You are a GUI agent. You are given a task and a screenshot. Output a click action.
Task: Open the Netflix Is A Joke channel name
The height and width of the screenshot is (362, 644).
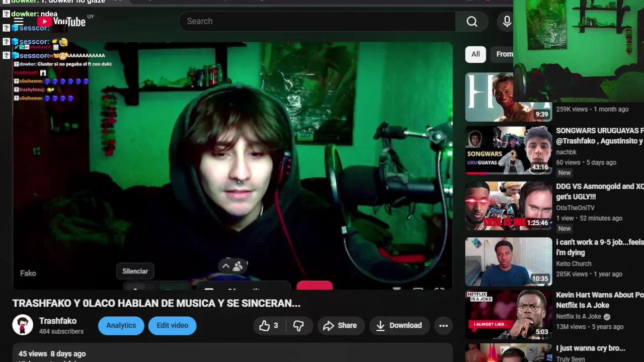(x=579, y=316)
